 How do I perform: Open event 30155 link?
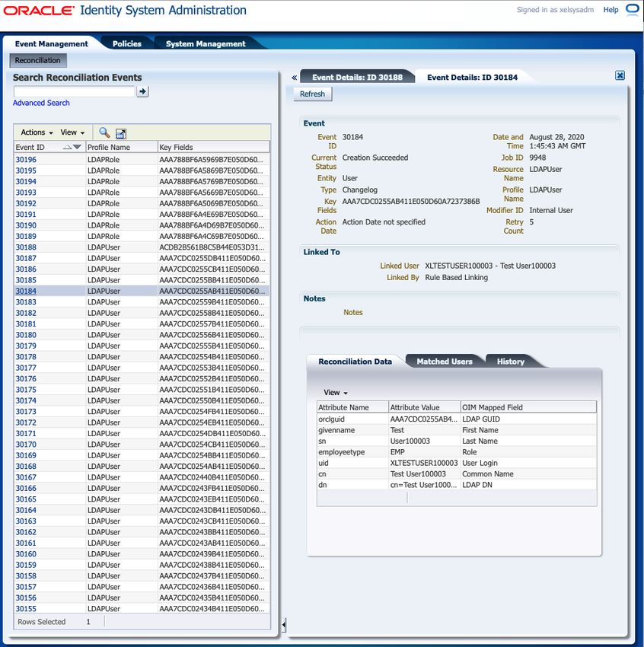[x=26, y=609]
